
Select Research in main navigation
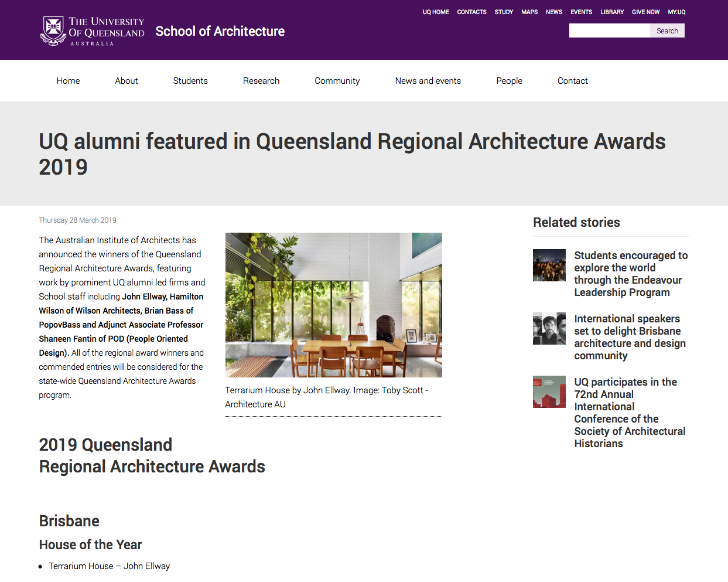point(261,81)
